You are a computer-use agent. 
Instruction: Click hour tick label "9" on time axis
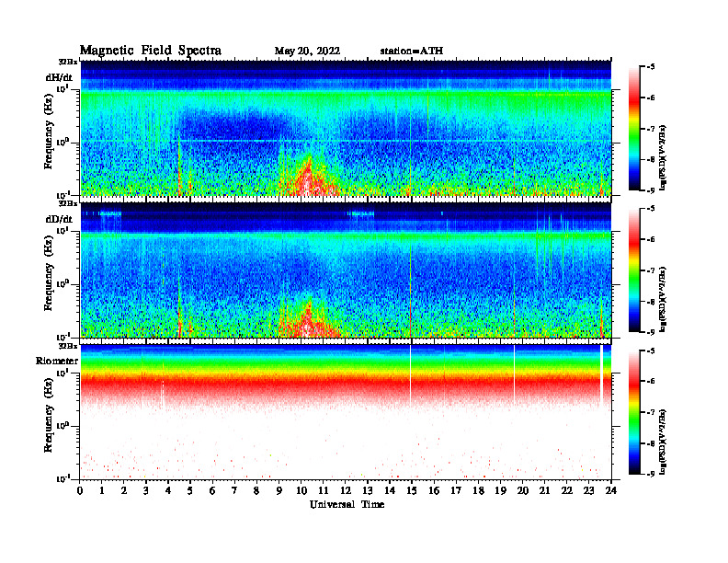click(279, 490)
